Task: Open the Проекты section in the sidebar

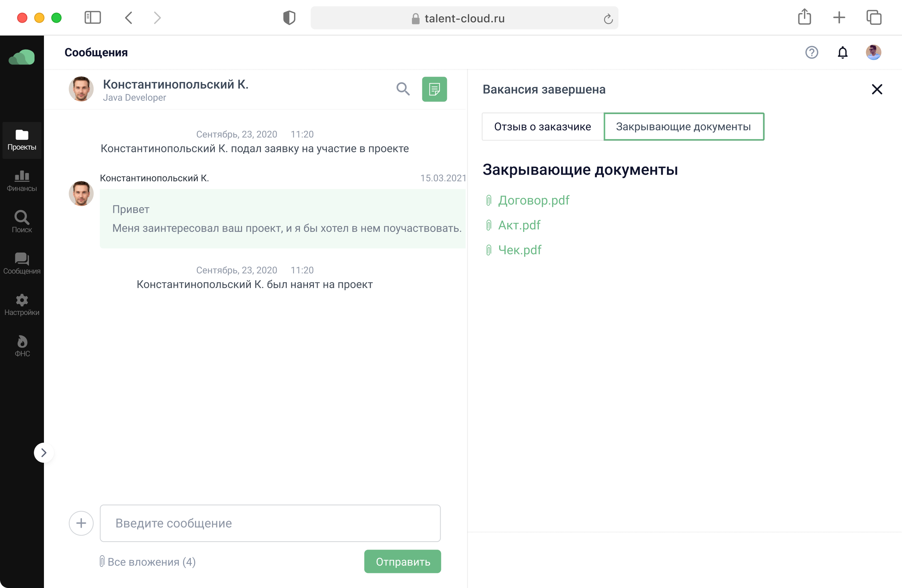Action: (x=22, y=140)
